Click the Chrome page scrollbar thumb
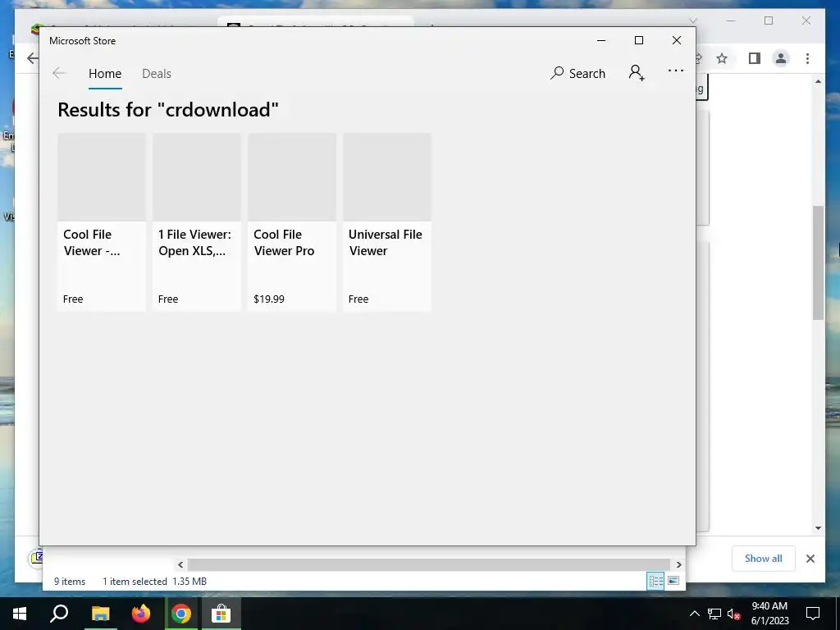 818,262
